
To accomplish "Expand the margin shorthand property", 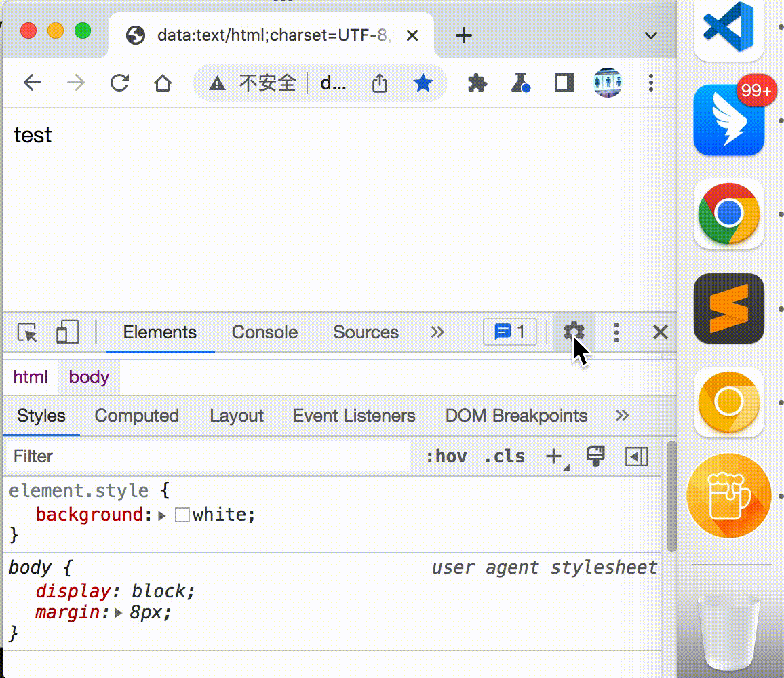I will tap(118, 612).
